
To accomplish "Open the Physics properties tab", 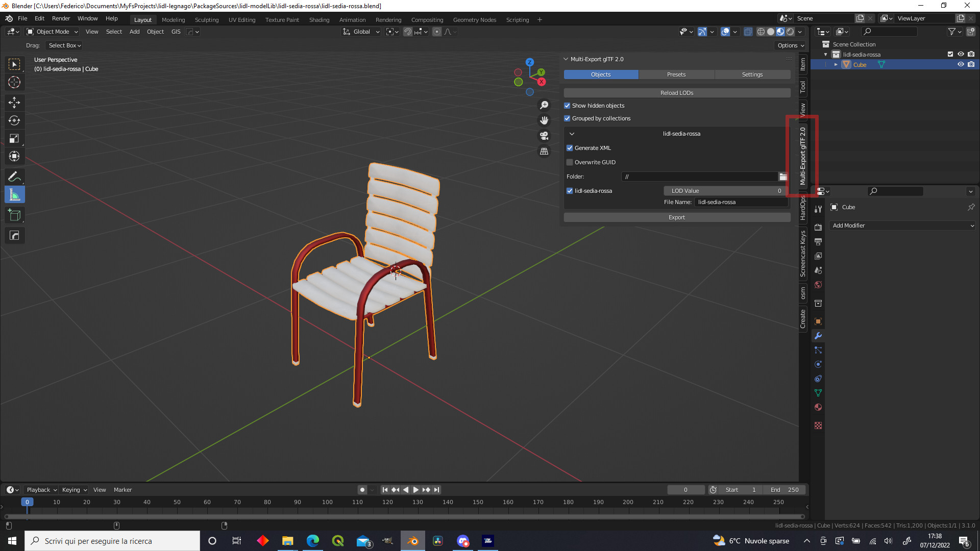I will 818,364.
